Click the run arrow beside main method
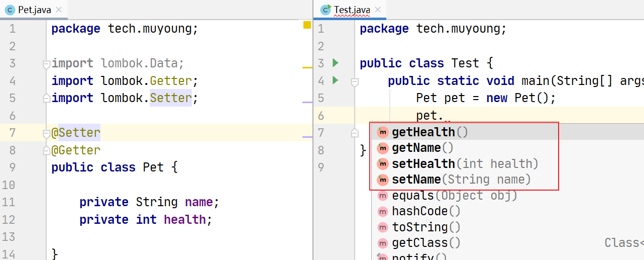This screenshot has width=644, height=260. pyautogui.click(x=336, y=80)
